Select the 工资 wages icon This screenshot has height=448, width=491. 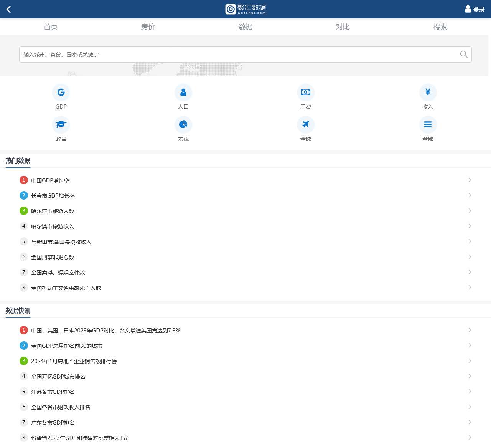click(306, 93)
